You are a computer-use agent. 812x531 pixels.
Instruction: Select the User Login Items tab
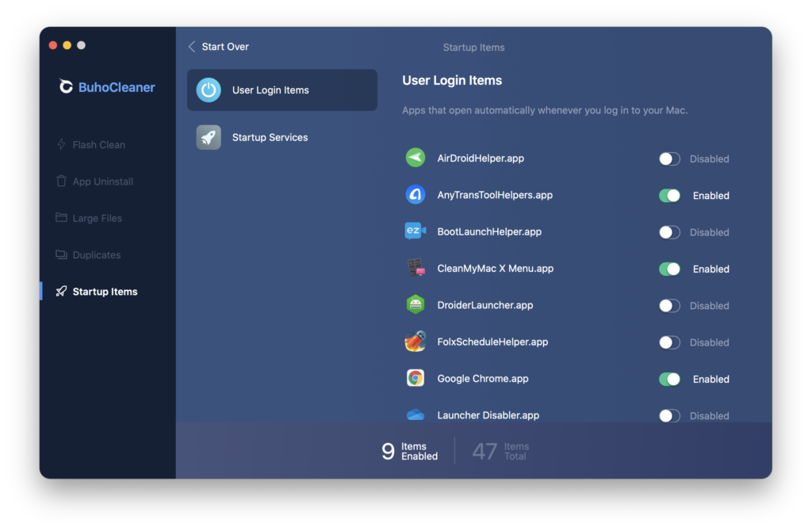pyautogui.click(x=282, y=90)
